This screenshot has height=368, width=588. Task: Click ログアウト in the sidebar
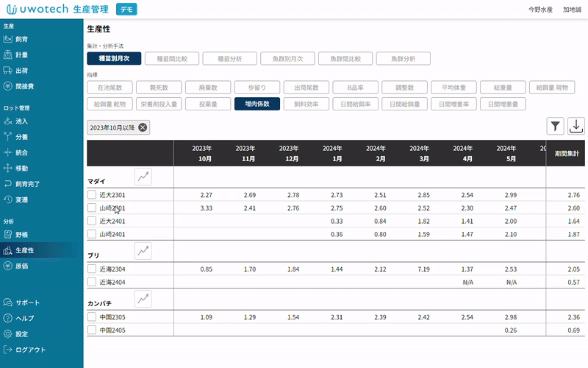(30, 350)
